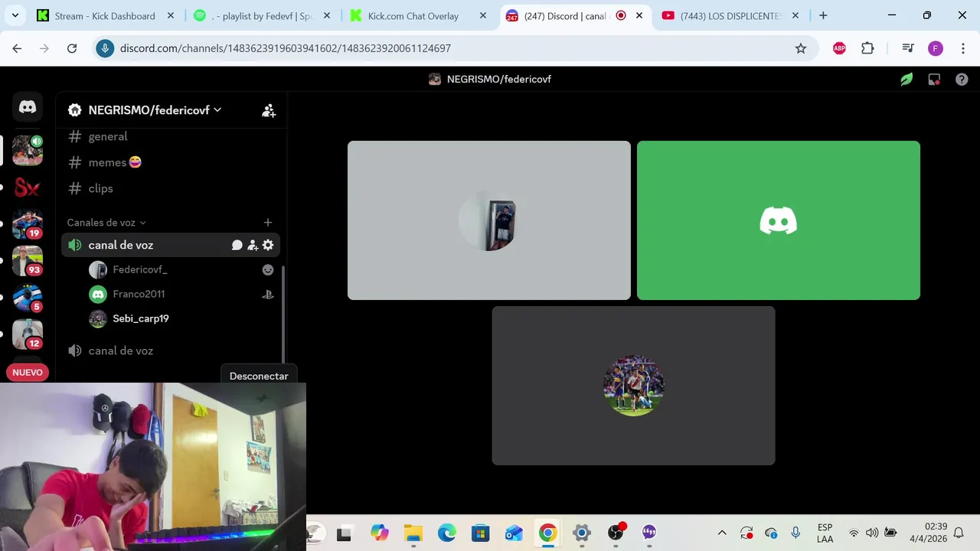
Task: Close the Kick.com Chat Overlay tab
Action: [483, 15]
